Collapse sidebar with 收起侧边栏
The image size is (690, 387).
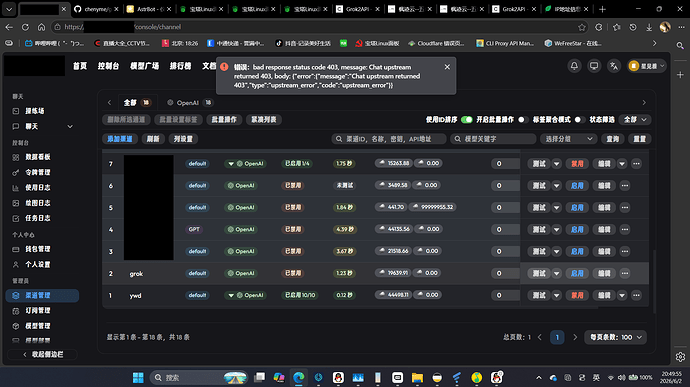pyautogui.click(x=42, y=354)
